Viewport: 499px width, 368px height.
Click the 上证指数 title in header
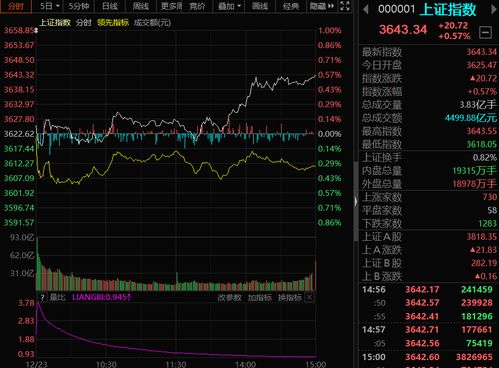448,10
